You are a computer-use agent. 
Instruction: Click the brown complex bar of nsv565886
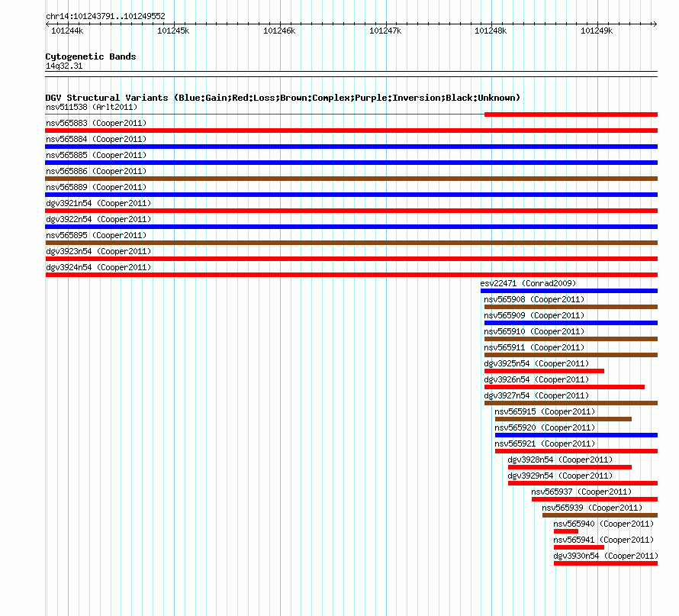point(351,179)
